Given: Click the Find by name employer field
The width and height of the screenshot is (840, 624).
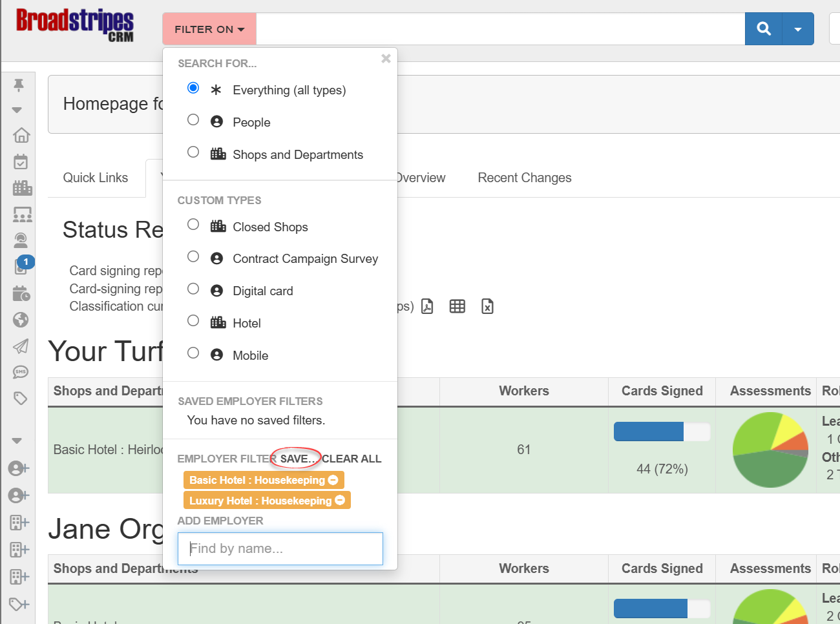Looking at the screenshot, I should pos(280,548).
